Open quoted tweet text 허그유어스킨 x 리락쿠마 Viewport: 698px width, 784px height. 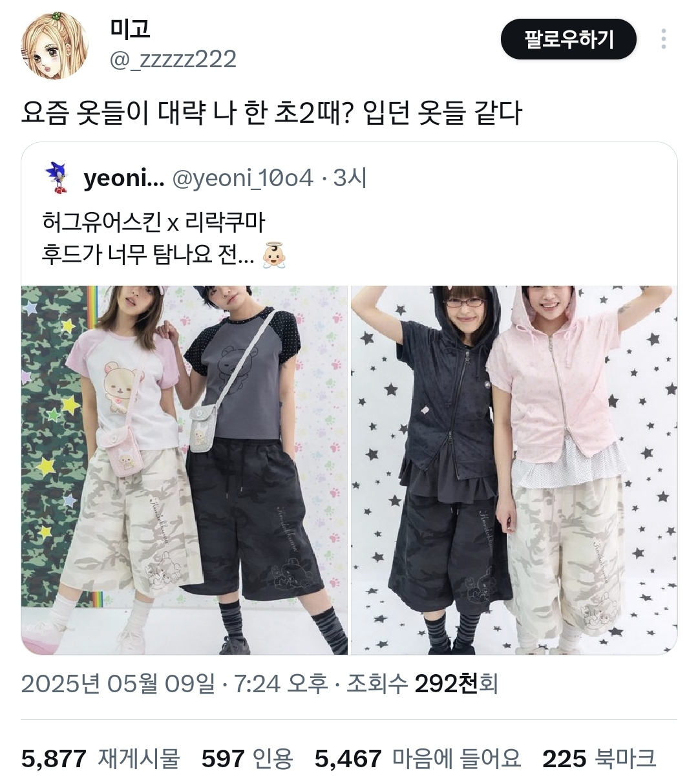coord(154,222)
